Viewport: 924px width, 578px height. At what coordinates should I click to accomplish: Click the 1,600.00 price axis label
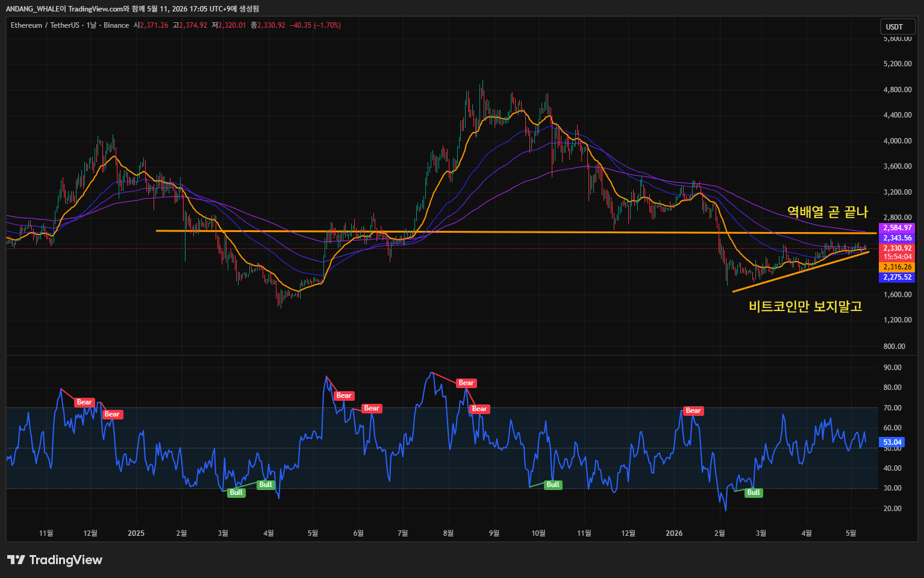(x=897, y=295)
